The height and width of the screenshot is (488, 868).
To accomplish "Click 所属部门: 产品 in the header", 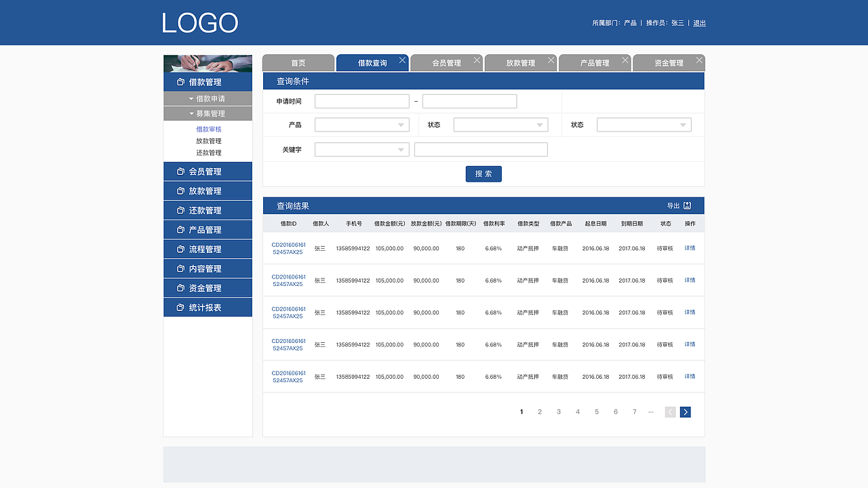I will [614, 23].
